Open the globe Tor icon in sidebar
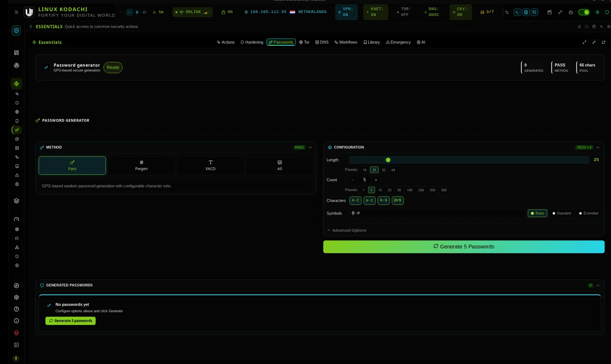Image resolution: width=611 pixels, height=364 pixels. (17, 112)
